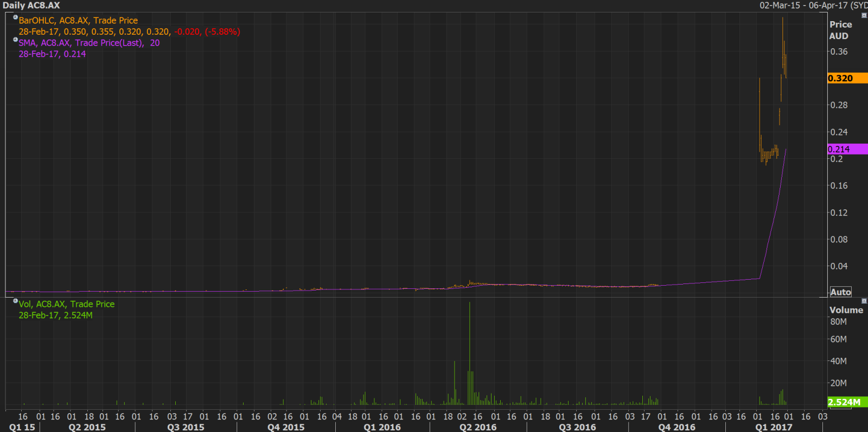The height and width of the screenshot is (432, 868).
Task: Click the Q3 2016 quarter label
Action: (577, 427)
